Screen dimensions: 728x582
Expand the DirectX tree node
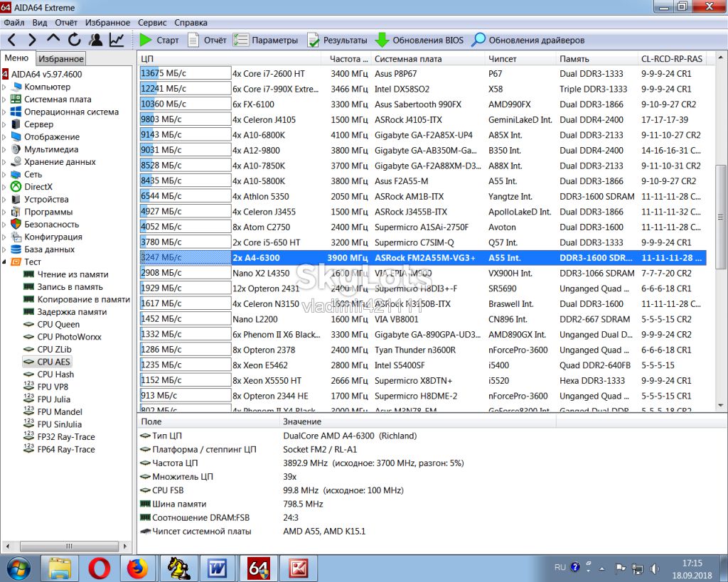4,187
